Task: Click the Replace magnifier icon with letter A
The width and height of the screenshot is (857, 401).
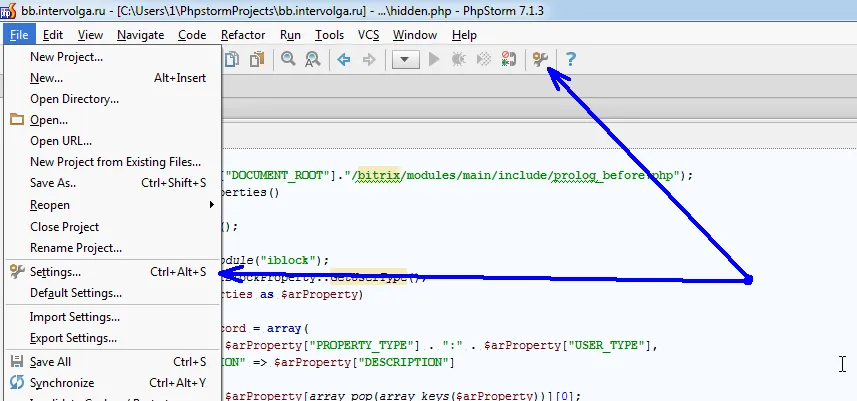Action: point(313,59)
